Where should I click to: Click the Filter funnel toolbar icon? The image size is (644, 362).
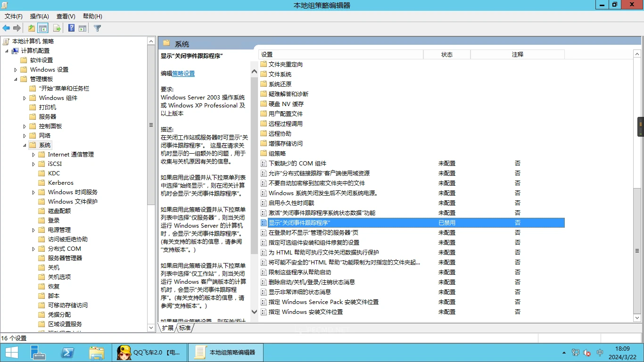pos(98,28)
